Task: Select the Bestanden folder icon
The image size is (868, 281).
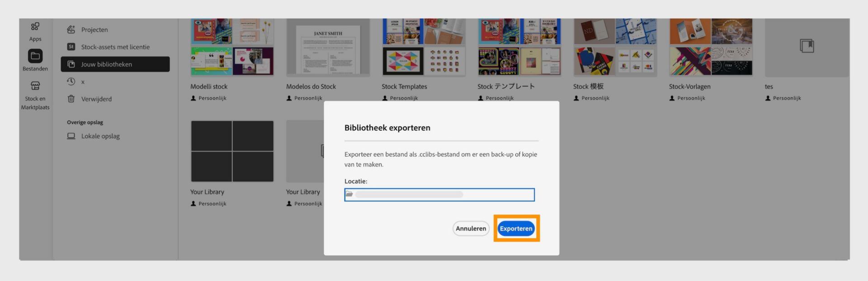Action: pos(35,56)
